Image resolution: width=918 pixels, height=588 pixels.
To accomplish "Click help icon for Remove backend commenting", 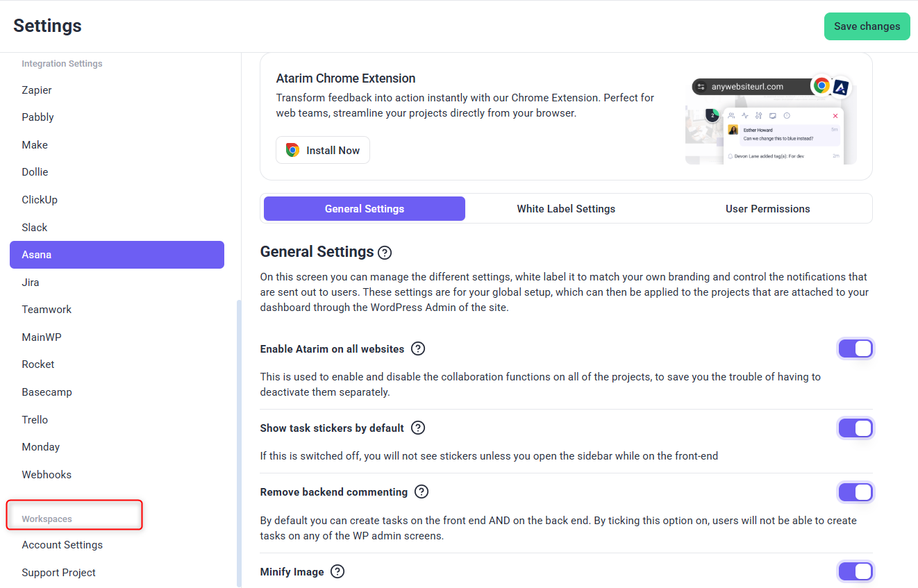I will pos(422,492).
